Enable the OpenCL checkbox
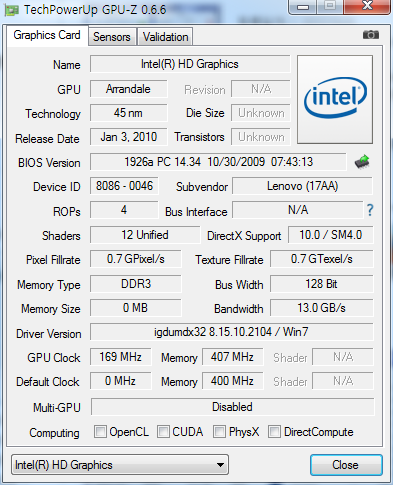Viewport: 393px width, 485px height. (x=100, y=431)
